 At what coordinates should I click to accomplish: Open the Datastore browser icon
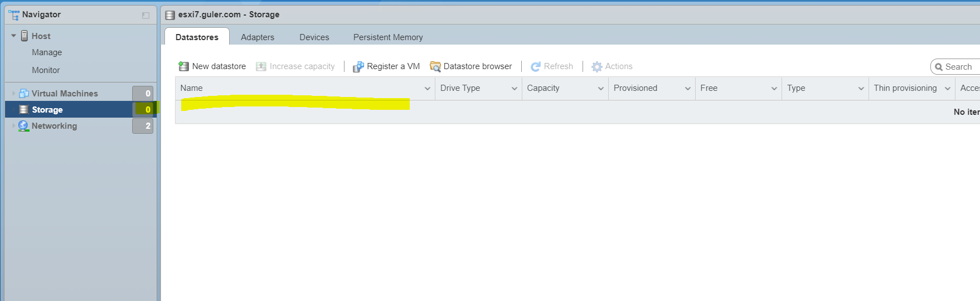[x=435, y=66]
